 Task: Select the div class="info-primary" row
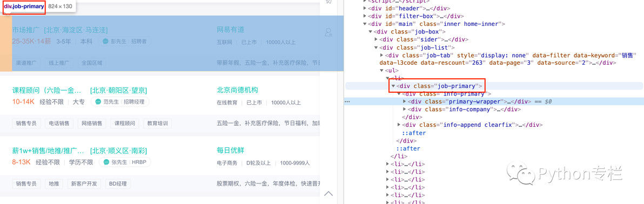pos(494,93)
